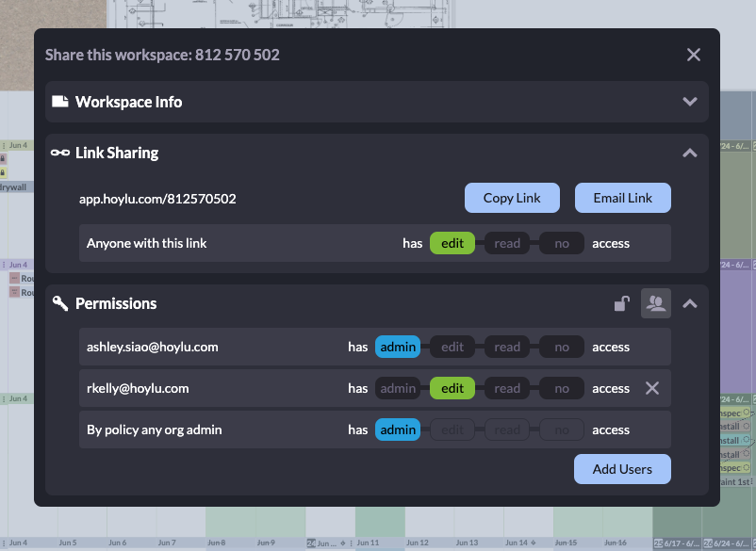The height and width of the screenshot is (551, 756).
Task: Click the Jun 6 date in background timeline
Action: tap(117, 543)
